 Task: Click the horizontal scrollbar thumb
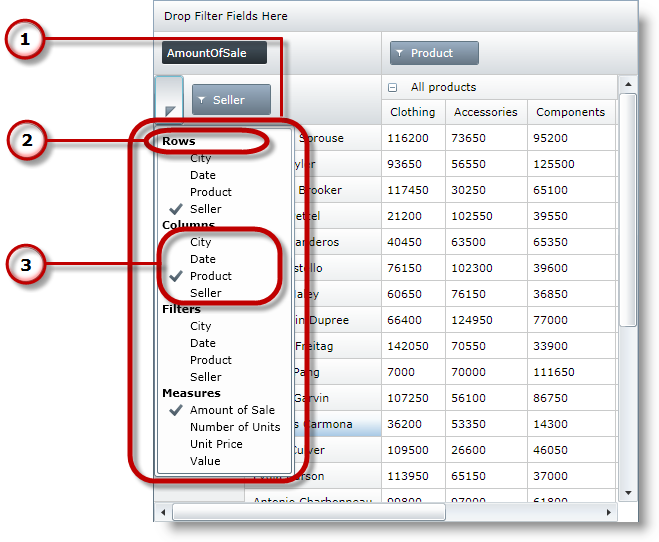pyautogui.click(x=308, y=512)
